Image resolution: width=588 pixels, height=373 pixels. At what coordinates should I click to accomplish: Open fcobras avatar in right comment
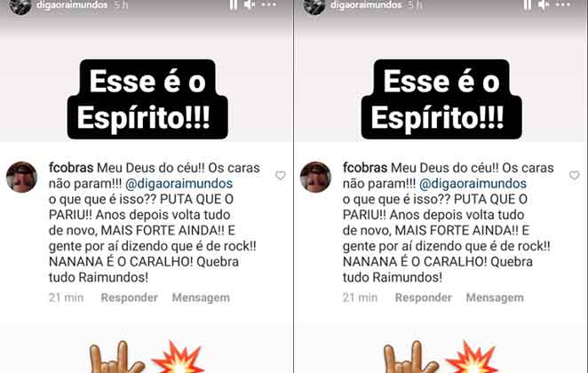pos(315,177)
